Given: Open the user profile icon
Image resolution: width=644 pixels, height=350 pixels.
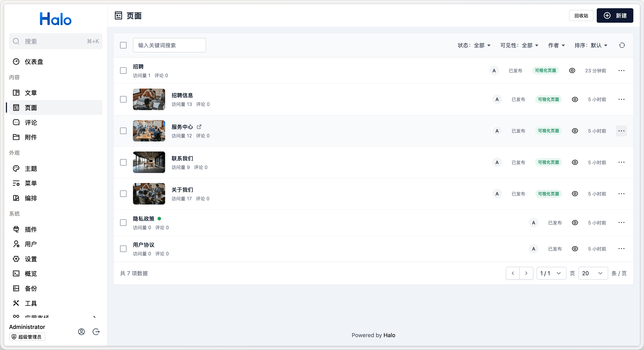Looking at the screenshot, I should tap(81, 332).
